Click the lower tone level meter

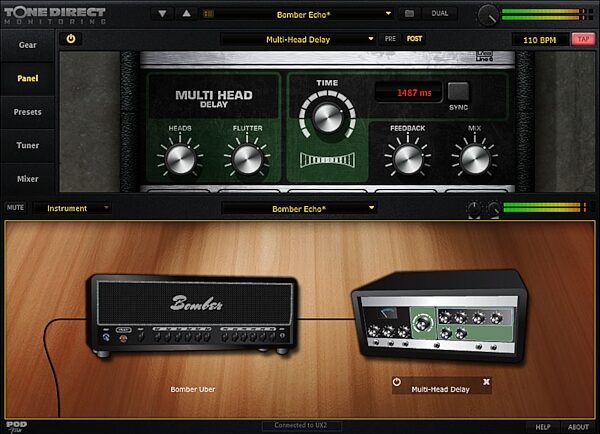tap(545, 207)
